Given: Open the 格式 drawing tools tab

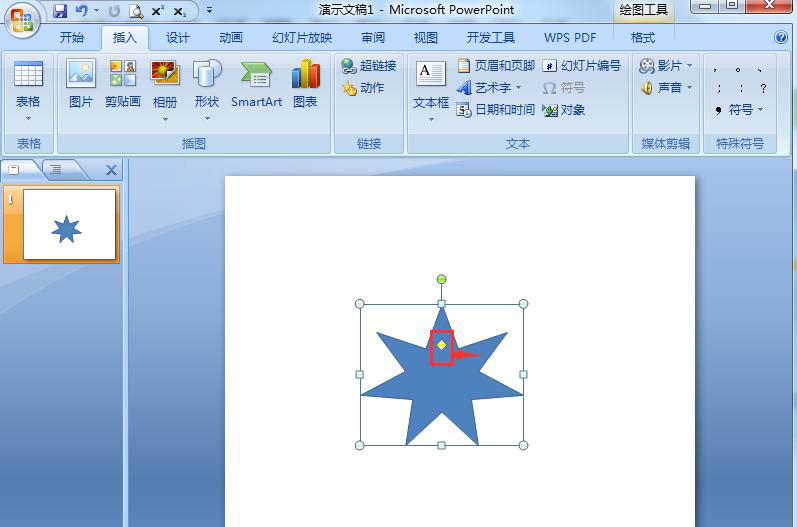Looking at the screenshot, I should point(643,38).
